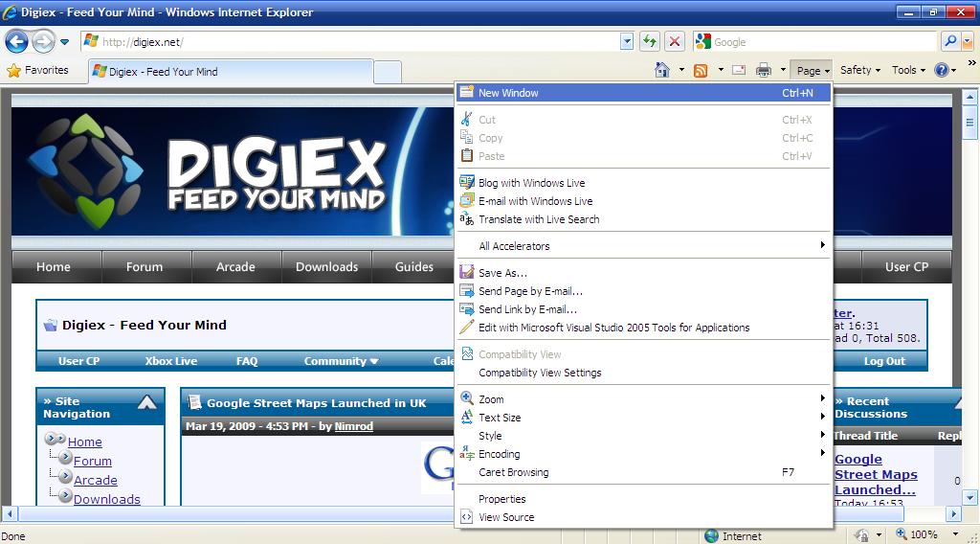Image resolution: width=980 pixels, height=544 pixels.
Task: Click the Nimrod author link
Action: point(354,426)
